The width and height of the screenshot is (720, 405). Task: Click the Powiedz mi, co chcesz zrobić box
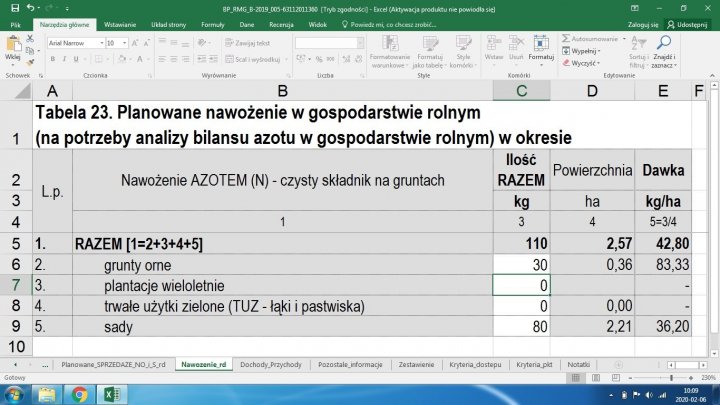pyautogui.click(x=388, y=25)
